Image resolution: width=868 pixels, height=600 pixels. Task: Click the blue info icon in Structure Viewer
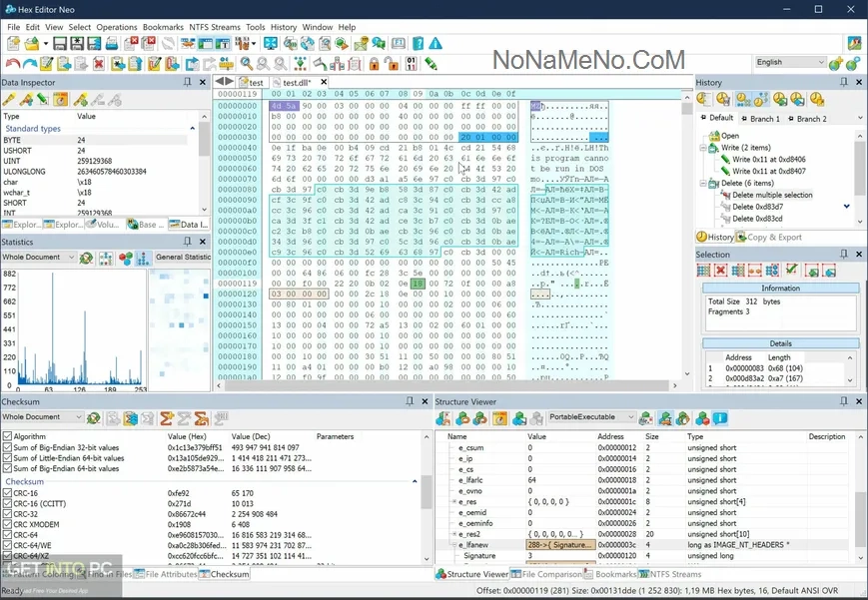tap(719, 418)
